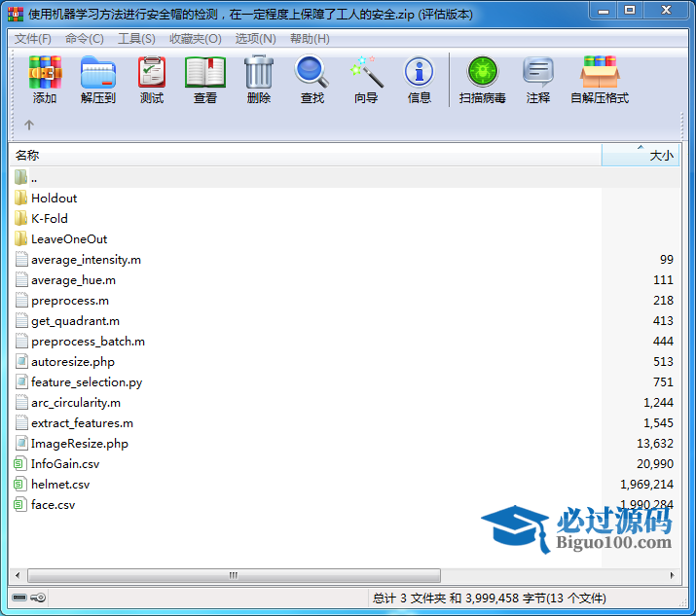696x616 pixels.
Task: Minimize the WinRAR window
Action: (604, 10)
